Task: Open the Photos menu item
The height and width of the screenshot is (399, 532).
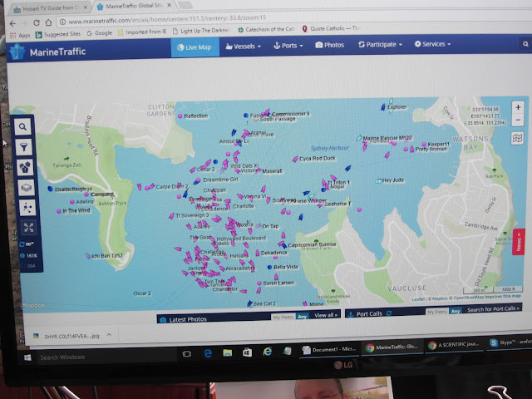Action: 329,45
